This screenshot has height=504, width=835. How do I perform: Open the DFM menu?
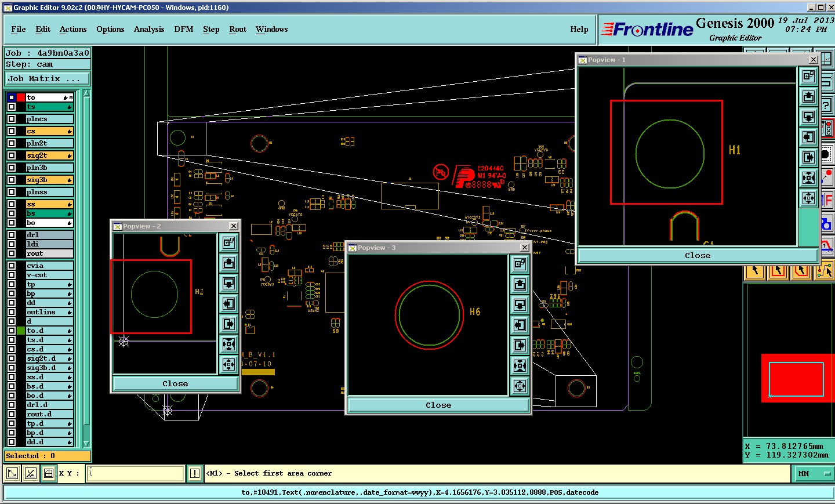[183, 30]
